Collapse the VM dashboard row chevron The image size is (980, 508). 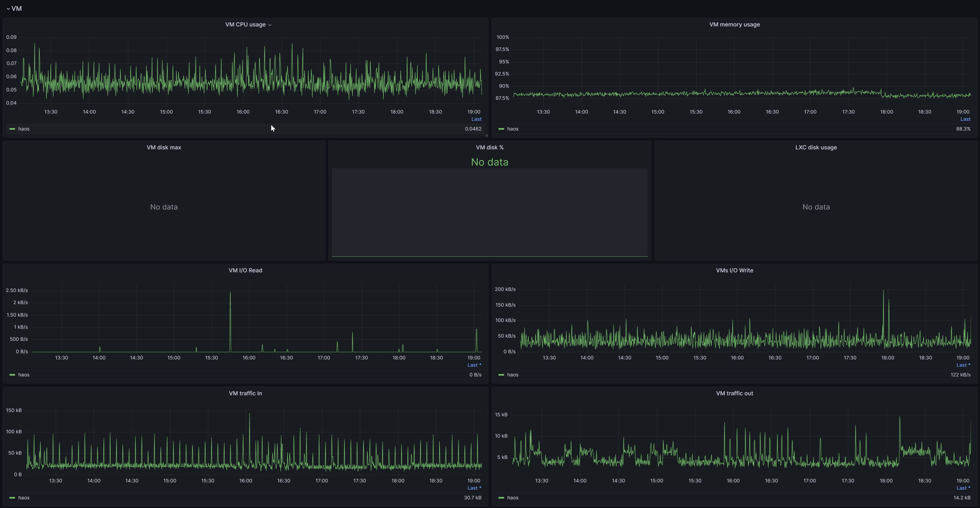tap(8, 9)
